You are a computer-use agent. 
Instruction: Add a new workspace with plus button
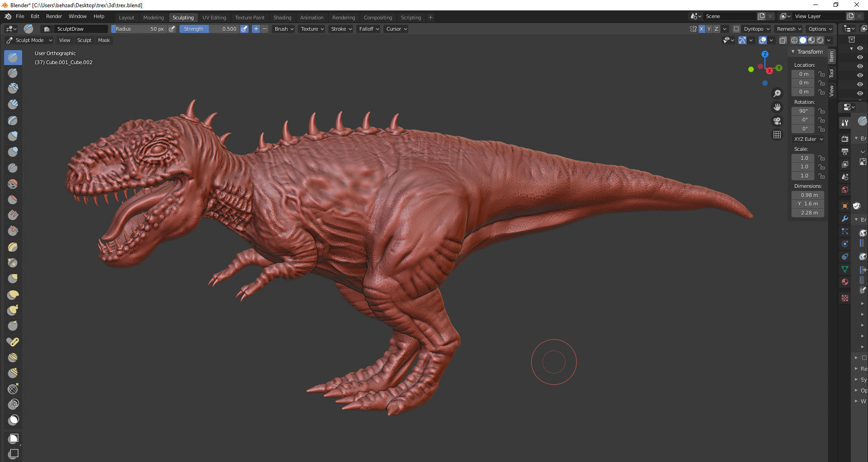(x=430, y=18)
